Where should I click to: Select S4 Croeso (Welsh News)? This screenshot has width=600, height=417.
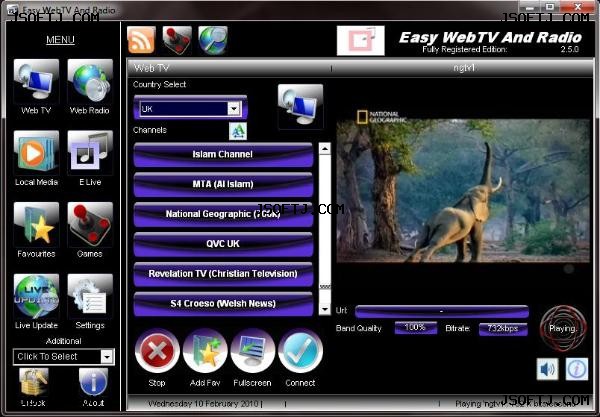pyautogui.click(x=223, y=304)
